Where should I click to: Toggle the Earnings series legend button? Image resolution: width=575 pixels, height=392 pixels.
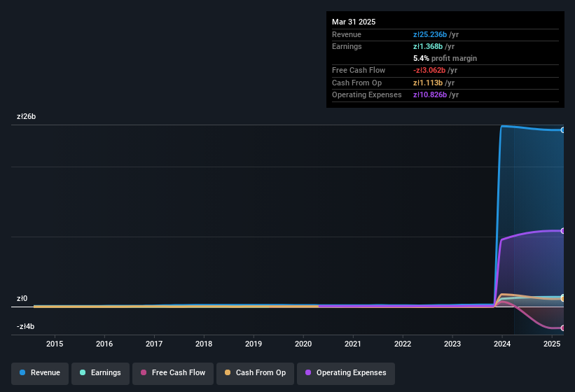click(100, 373)
